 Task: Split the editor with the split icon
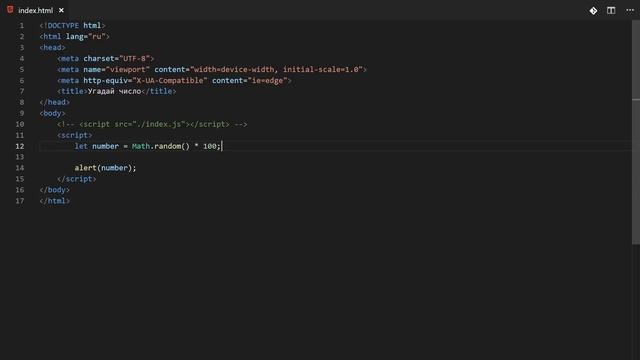(x=611, y=11)
